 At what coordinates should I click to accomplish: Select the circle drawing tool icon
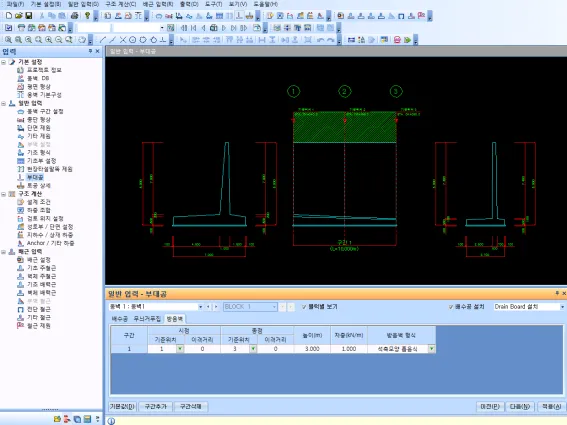point(133,40)
